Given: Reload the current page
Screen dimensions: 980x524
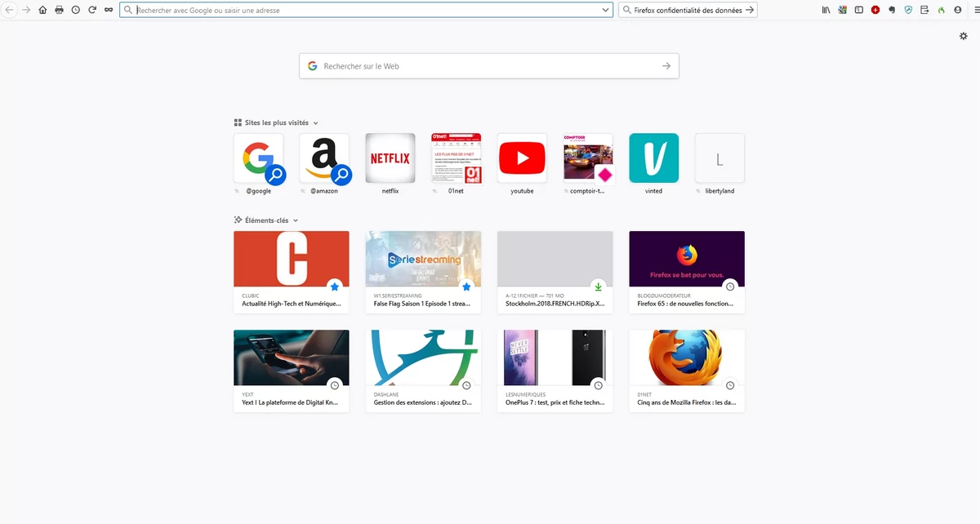Looking at the screenshot, I should (91, 10).
